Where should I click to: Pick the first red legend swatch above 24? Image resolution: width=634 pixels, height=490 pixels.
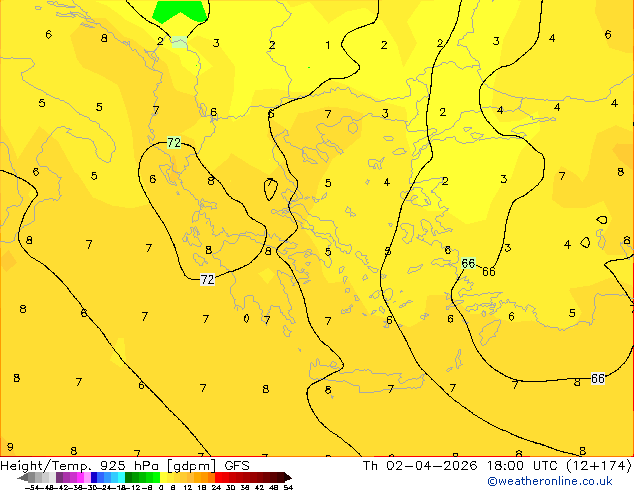tap(218, 477)
